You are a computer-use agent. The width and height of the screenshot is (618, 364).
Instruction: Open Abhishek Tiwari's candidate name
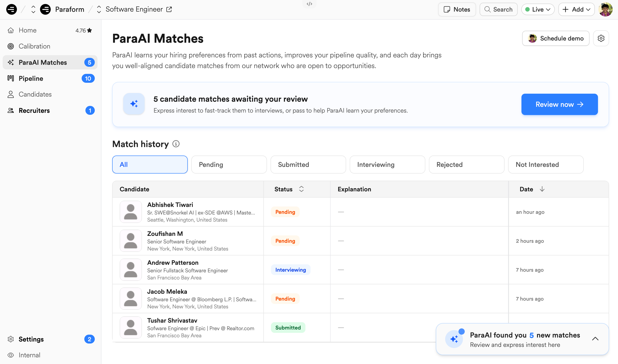point(170,205)
